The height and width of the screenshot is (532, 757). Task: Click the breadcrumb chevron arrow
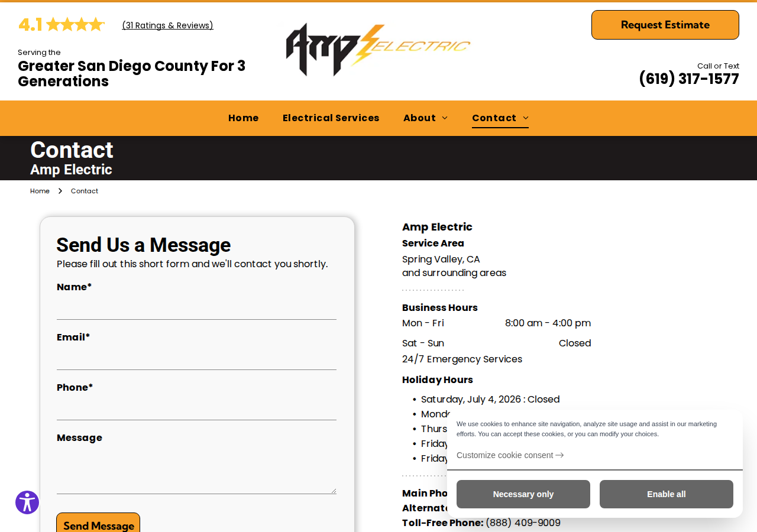(60, 191)
